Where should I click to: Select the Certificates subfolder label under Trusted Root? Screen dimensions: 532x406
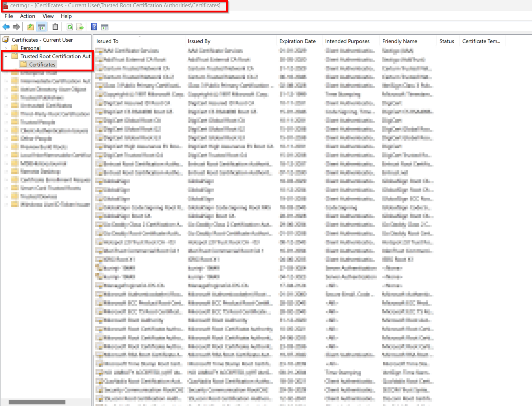click(x=42, y=64)
